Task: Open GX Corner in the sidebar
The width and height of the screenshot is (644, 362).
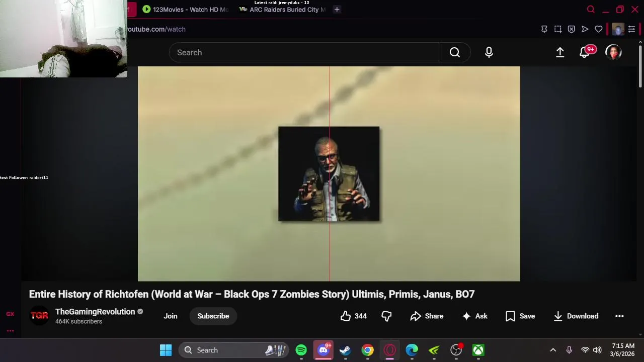Action: [10, 314]
